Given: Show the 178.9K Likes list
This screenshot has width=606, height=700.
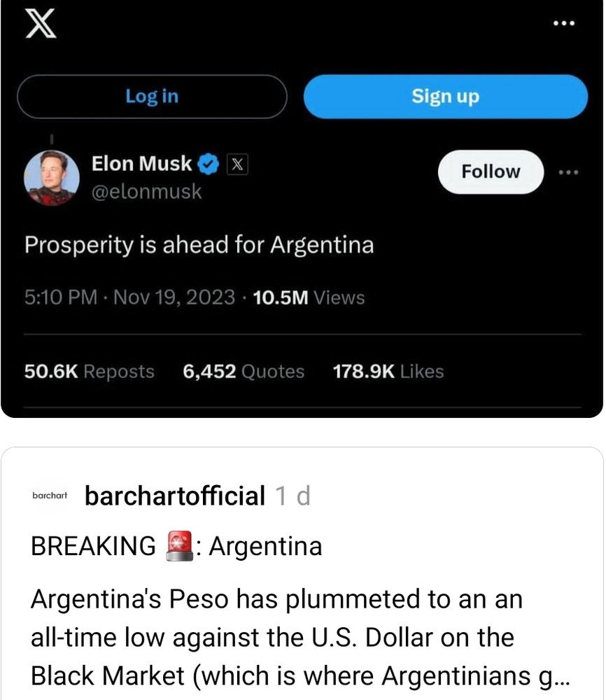Looking at the screenshot, I should pos(388,371).
